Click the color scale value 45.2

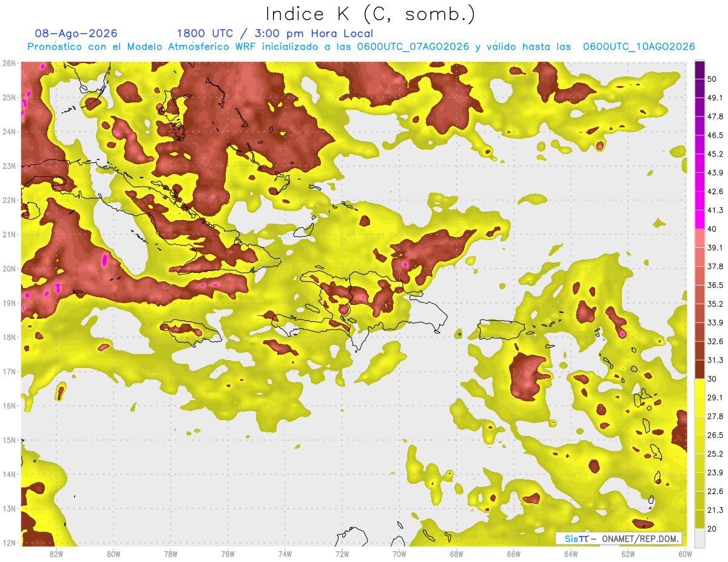coord(715,154)
